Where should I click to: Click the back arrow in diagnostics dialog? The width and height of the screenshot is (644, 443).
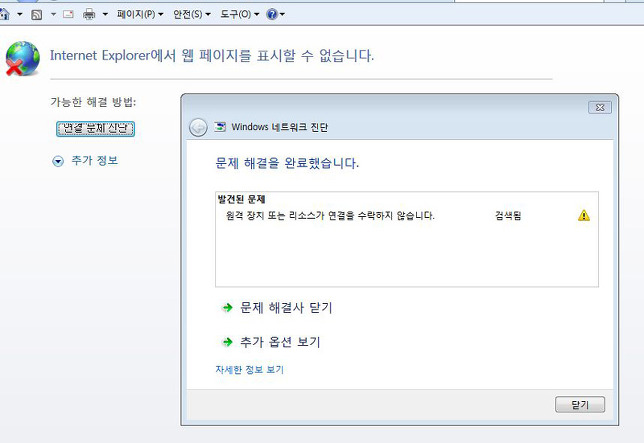click(198, 127)
